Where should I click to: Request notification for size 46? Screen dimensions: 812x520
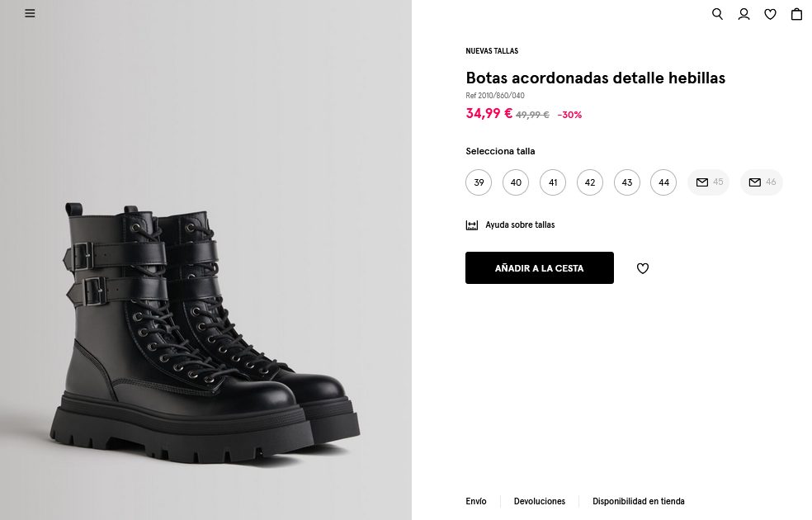pos(761,182)
